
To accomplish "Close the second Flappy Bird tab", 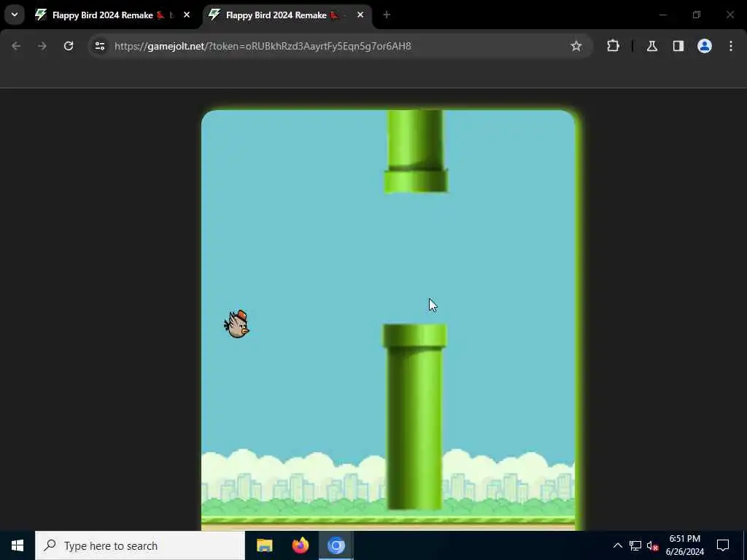I will pos(360,15).
